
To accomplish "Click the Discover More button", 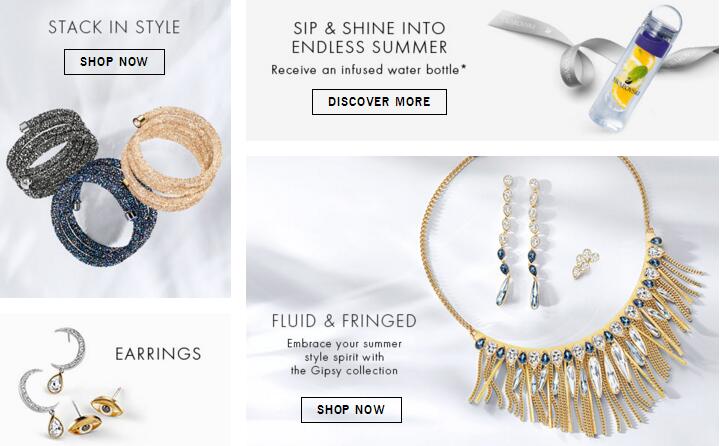I will (379, 102).
